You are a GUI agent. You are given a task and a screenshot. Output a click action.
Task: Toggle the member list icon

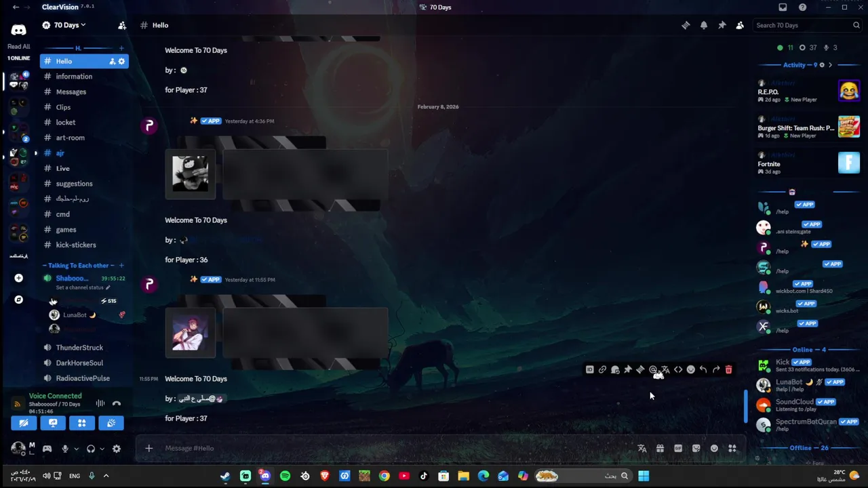(740, 25)
